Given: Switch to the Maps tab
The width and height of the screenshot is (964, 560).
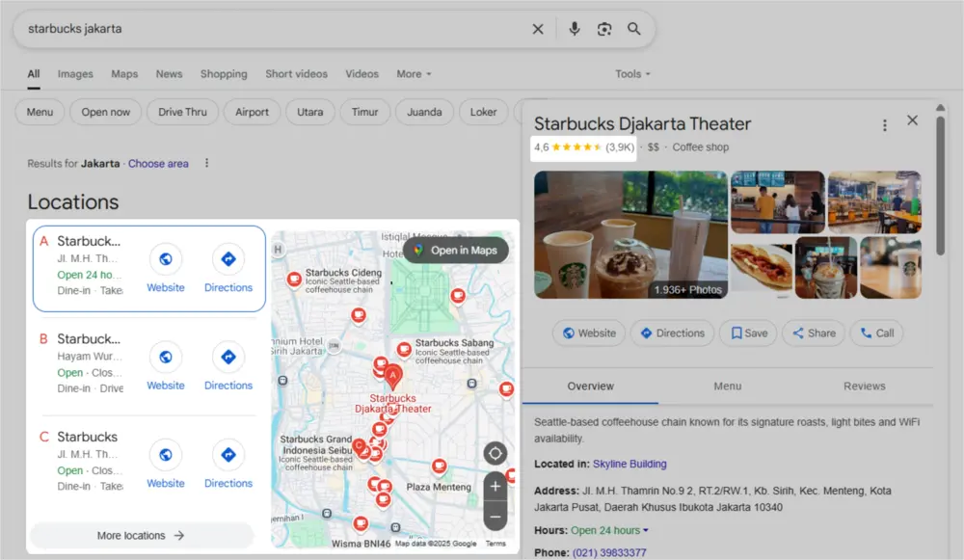Looking at the screenshot, I should (x=124, y=74).
